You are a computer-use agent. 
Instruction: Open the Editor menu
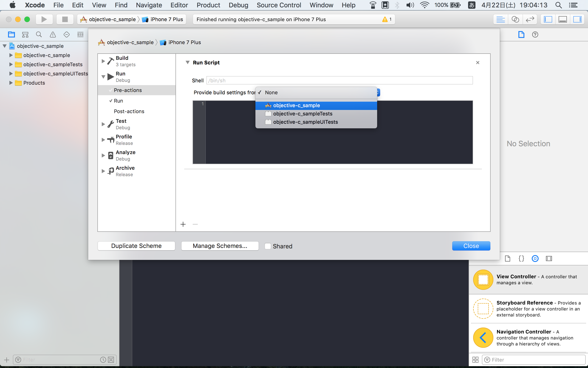(179, 5)
